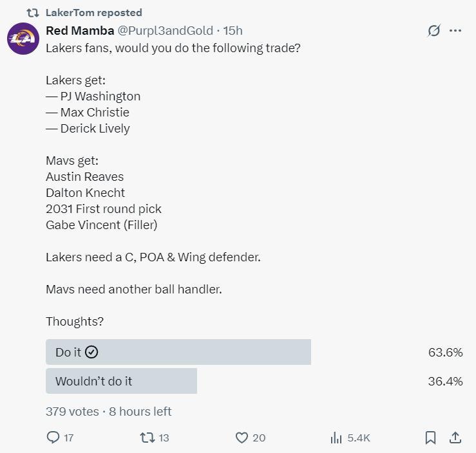Viewport: 476px width, 453px height.
Task: Click the "379 votes" poll count
Action: (x=72, y=411)
